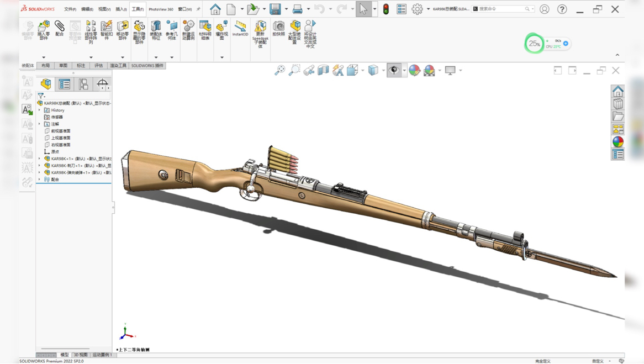Click the Edit Appearance color ball icon
This screenshot has height=364, width=644.
point(414,70)
